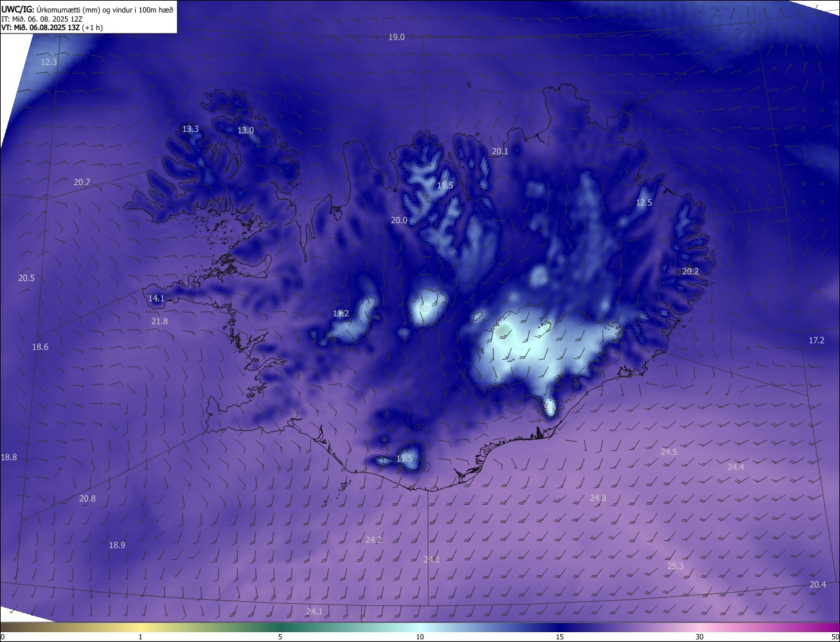Click the 1 tick on the color scale
Image resolution: width=840 pixels, height=642 pixels.
point(141,637)
